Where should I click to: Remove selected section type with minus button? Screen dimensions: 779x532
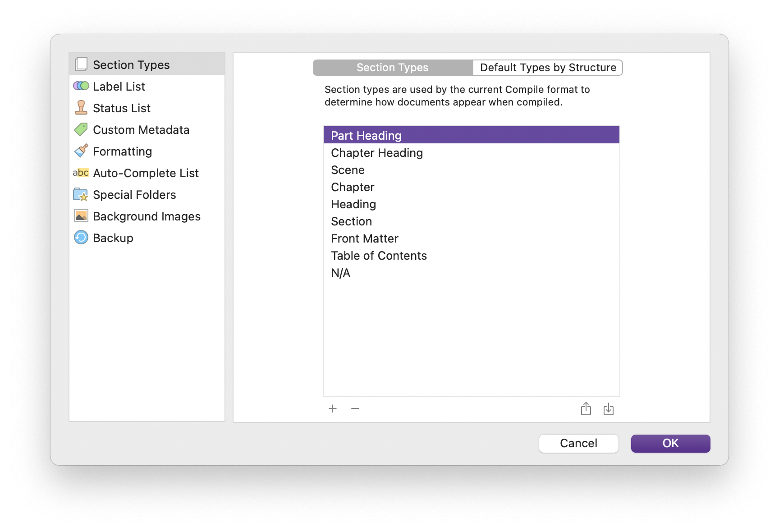point(355,408)
